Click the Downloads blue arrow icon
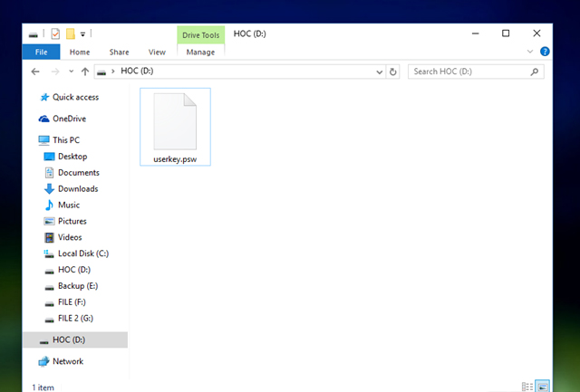580x392 pixels. (x=49, y=189)
